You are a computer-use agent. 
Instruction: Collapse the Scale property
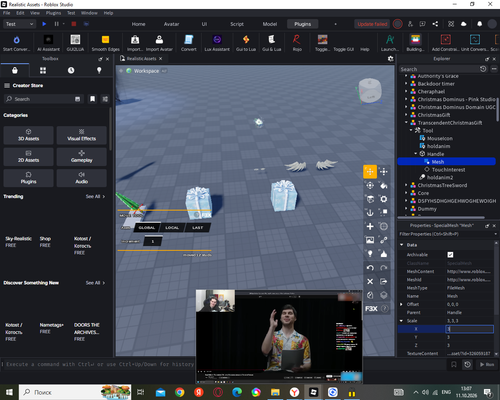click(402, 321)
